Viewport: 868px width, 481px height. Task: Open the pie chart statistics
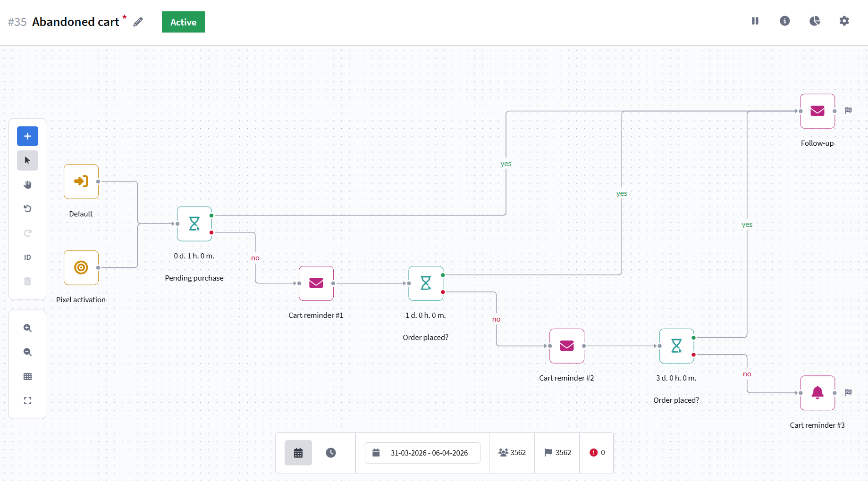coord(815,21)
